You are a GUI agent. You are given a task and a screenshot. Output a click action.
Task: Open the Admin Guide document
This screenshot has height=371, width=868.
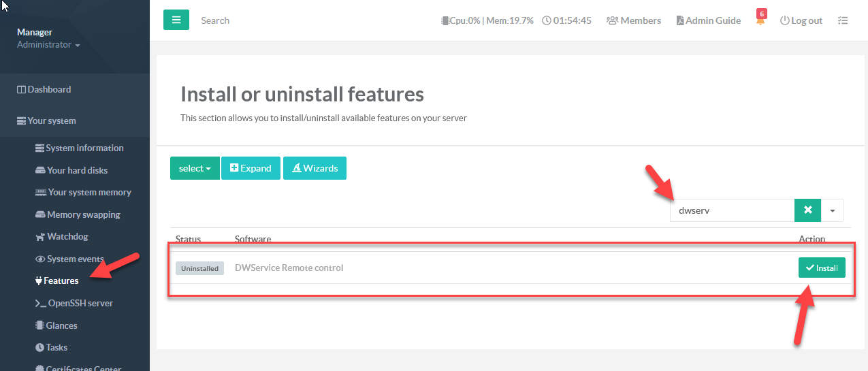(x=708, y=20)
